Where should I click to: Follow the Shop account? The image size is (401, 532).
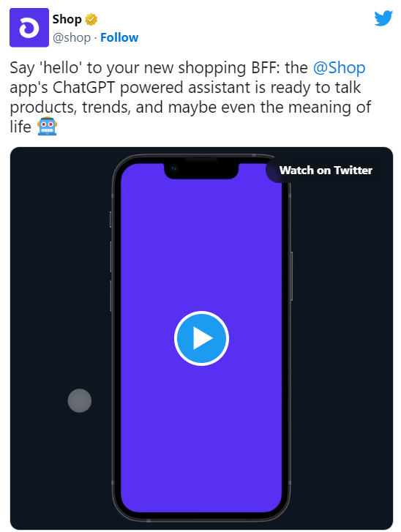(x=119, y=37)
